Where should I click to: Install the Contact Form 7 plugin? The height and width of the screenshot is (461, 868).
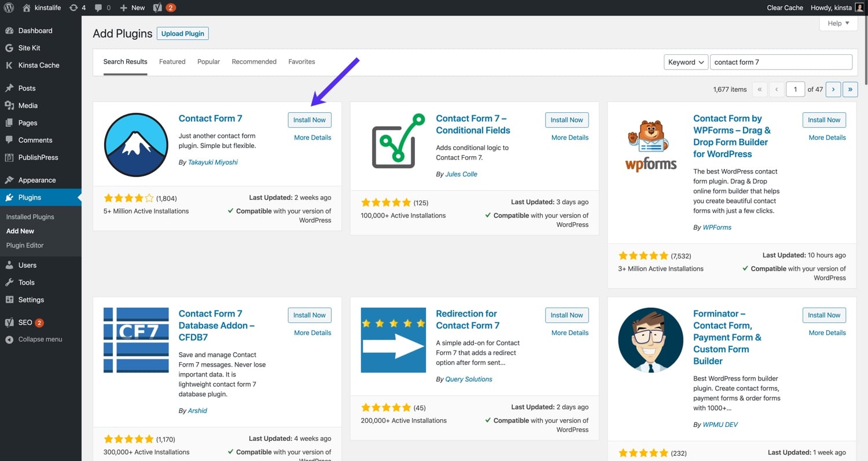point(309,120)
